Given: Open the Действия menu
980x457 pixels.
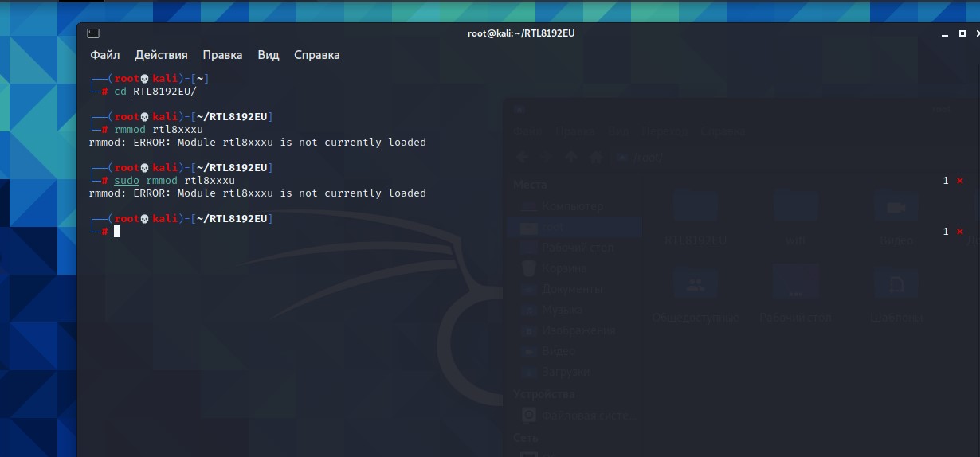Looking at the screenshot, I should point(161,55).
